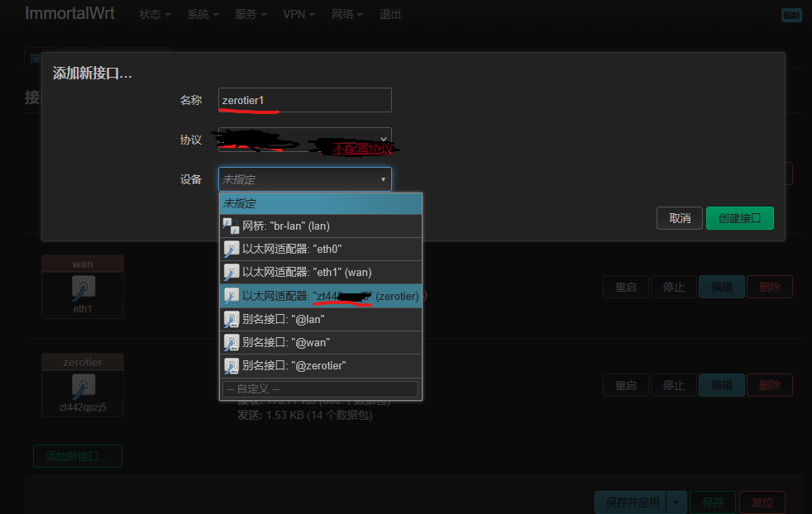Choose 别名接口 "@zerotier" option

pyautogui.click(x=321, y=366)
